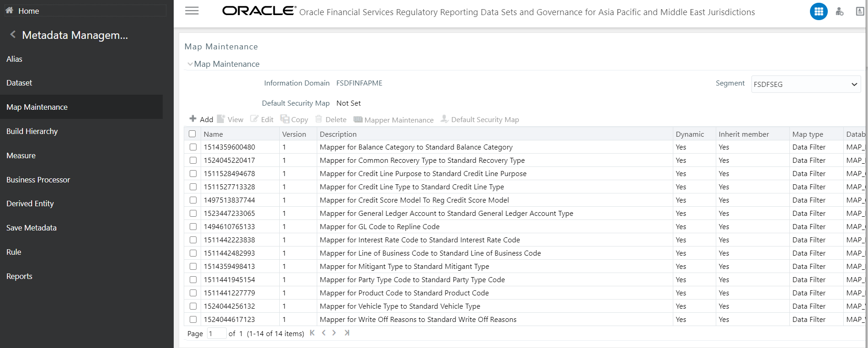
Task: Collapse the Map Maintenance section chevron
Action: pyautogui.click(x=190, y=64)
